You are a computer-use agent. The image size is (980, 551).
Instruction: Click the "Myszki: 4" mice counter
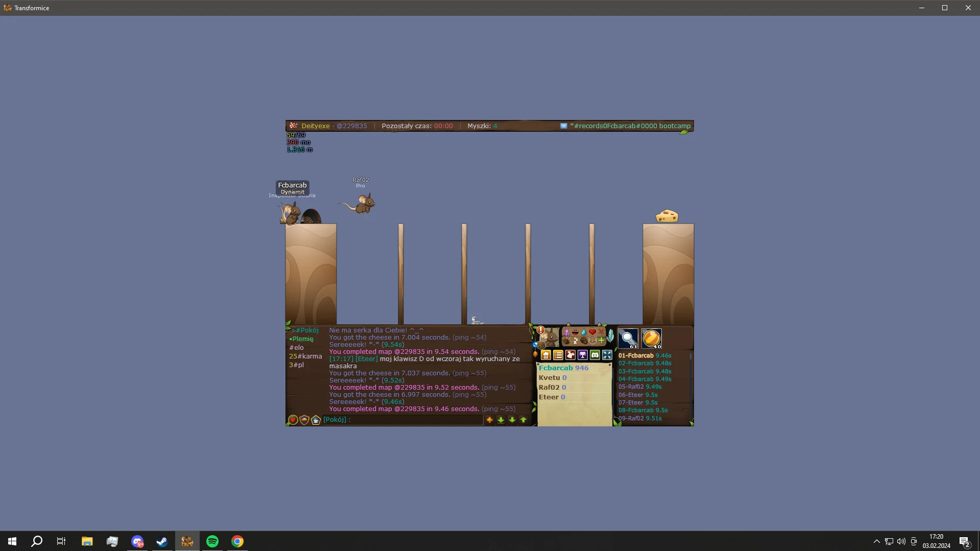coord(482,126)
